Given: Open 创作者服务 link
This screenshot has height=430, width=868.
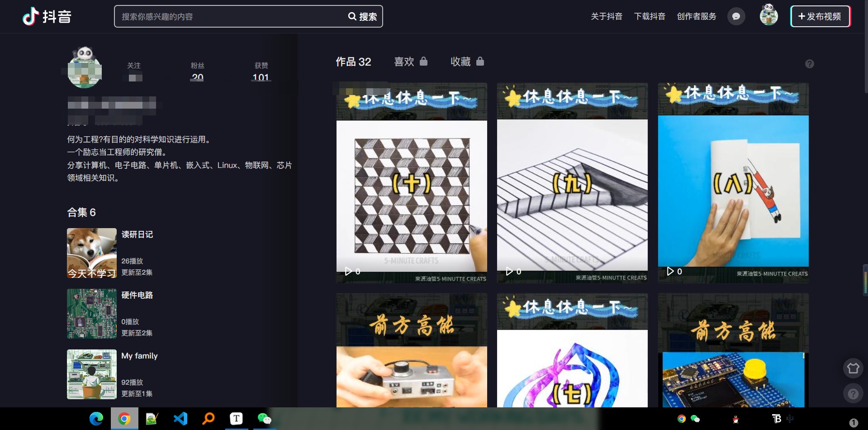Looking at the screenshot, I should [697, 16].
